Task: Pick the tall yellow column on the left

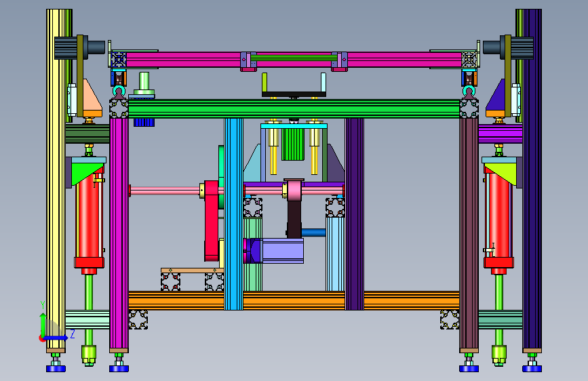Action: [x=56, y=179]
